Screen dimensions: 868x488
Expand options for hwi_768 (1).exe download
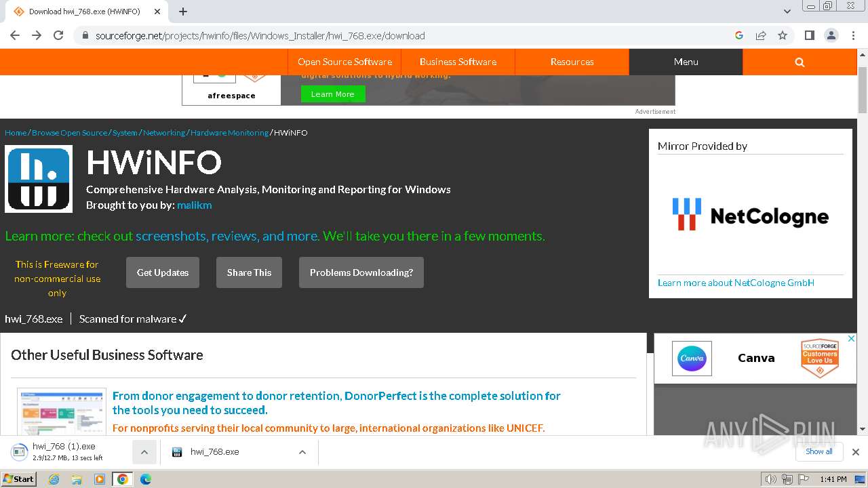click(x=144, y=452)
